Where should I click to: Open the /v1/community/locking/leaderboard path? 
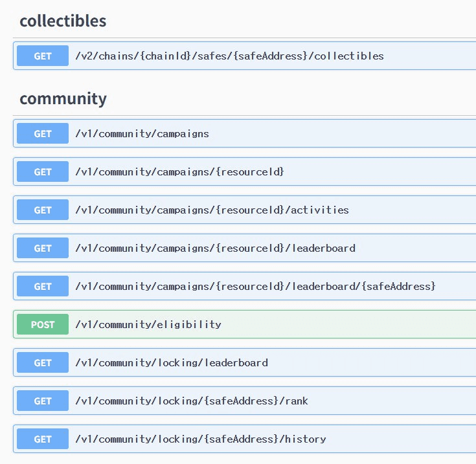[172, 362]
